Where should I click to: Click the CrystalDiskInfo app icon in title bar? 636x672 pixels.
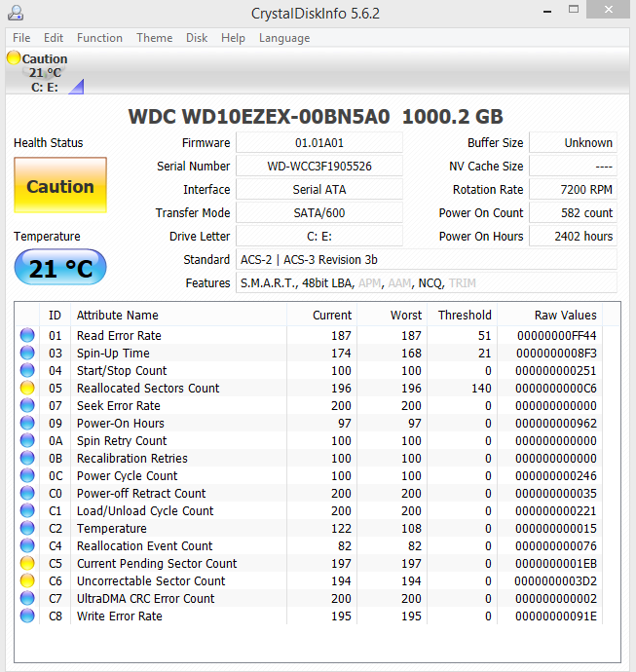pos(16,13)
